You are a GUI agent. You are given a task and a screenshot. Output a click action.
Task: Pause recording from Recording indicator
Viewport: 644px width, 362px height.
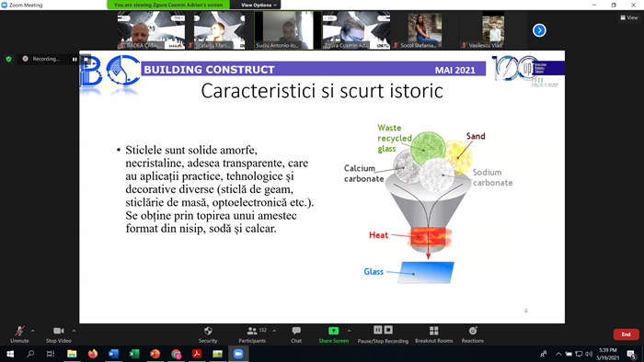75,59
